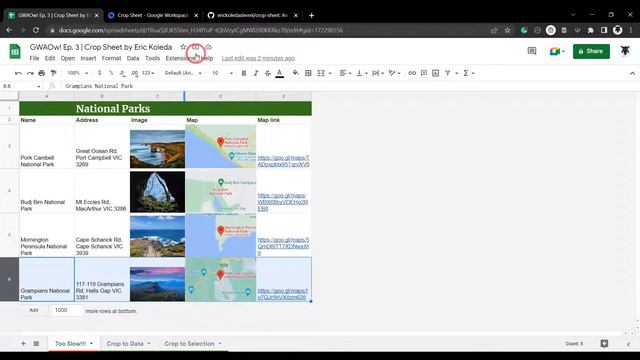Open the comment history icon
Screen dimensions: 640x360
(532, 51)
